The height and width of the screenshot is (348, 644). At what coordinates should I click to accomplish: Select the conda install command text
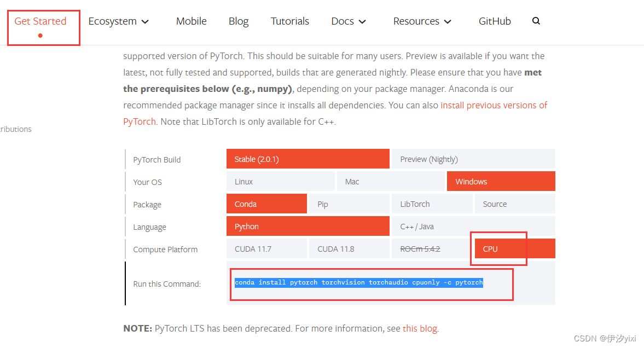[x=357, y=282]
